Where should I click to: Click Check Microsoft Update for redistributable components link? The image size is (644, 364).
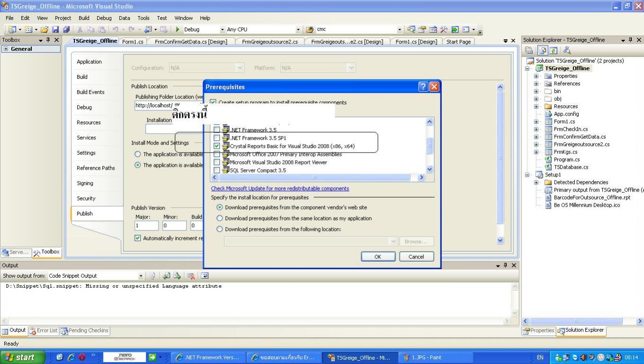tap(280, 189)
